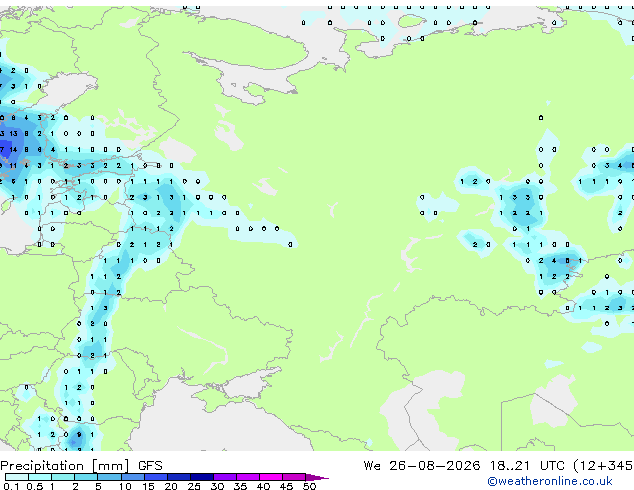Pick the magenta legend swatch between 40 and 45

point(271,477)
